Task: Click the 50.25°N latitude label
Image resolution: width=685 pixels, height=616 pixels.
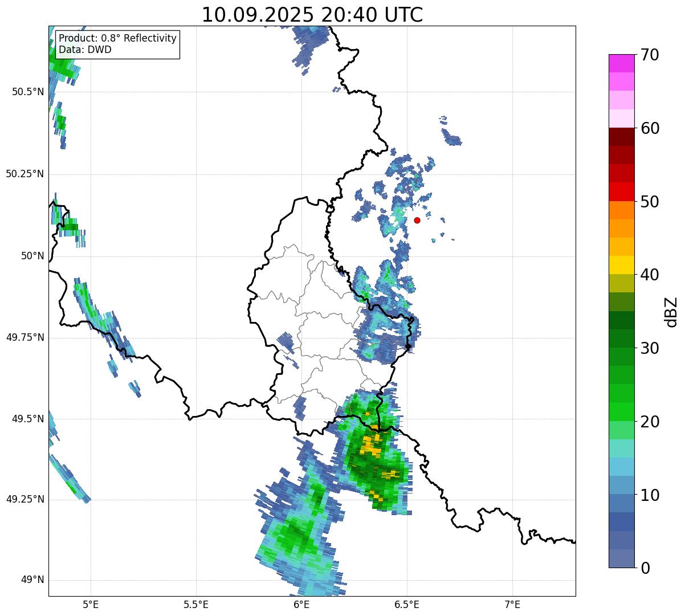Action: (x=25, y=174)
